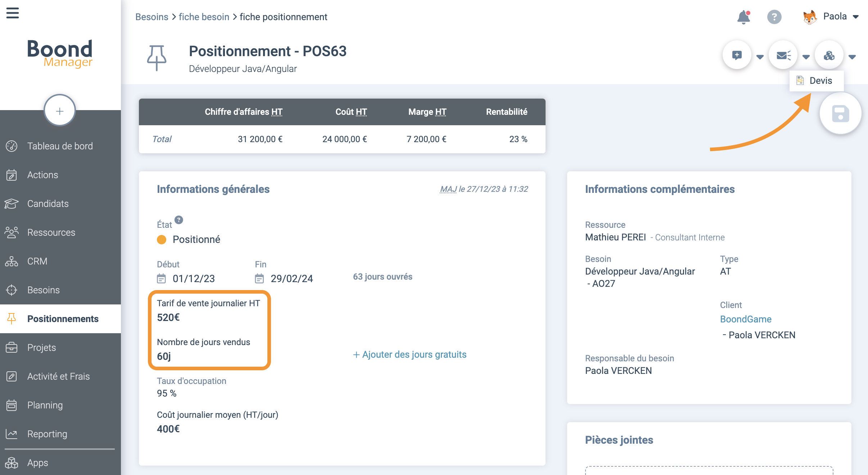Navigate to fiche besoin breadcrumb

(204, 17)
